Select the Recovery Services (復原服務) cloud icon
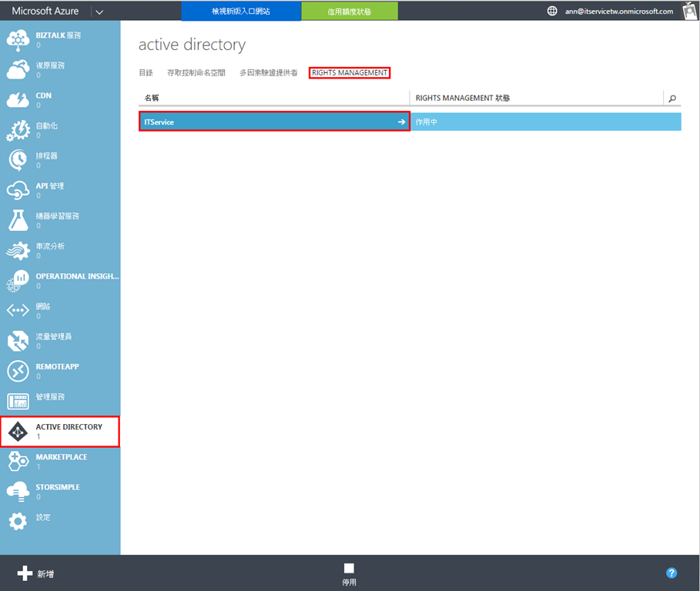This screenshot has height=591, width=700. (x=18, y=70)
